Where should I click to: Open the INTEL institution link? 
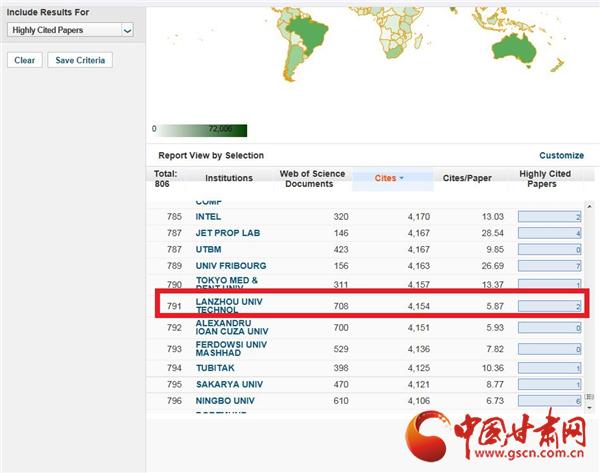pyautogui.click(x=209, y=216)
